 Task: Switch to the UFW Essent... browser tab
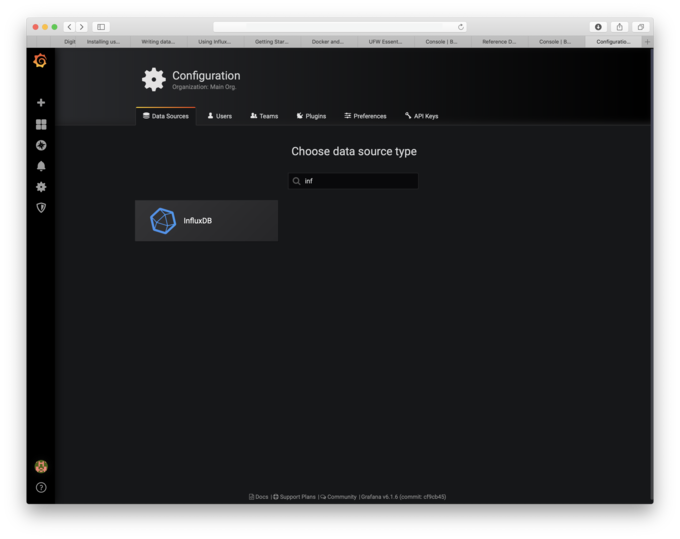(x=385, y=42)
